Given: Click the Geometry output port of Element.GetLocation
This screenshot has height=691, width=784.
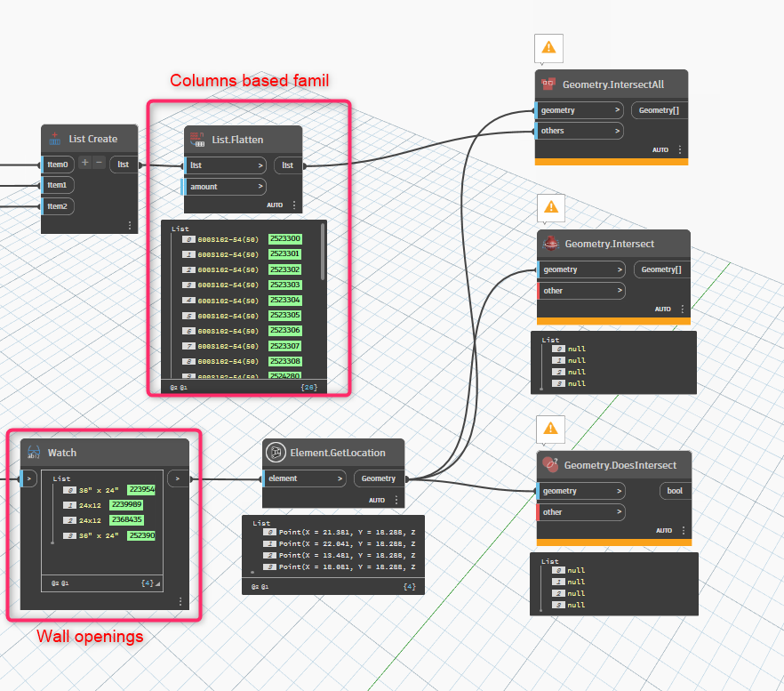Looking at the screenshot, I should [379, 478].
